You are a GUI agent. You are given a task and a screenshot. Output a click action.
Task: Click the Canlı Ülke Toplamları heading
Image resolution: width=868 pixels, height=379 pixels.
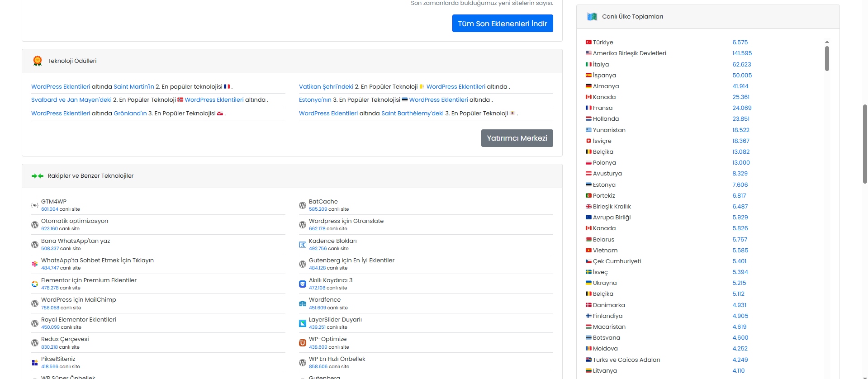coord(633,17)
